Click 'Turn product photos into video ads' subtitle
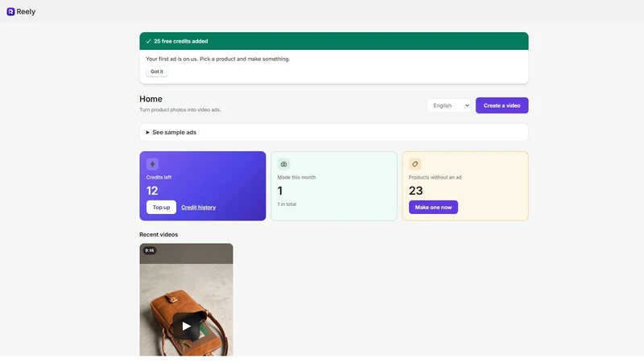 tap(180, 109)
